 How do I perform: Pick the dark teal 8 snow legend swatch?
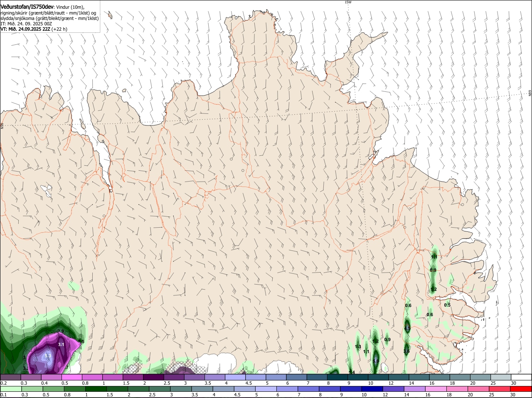click(337, 377)
